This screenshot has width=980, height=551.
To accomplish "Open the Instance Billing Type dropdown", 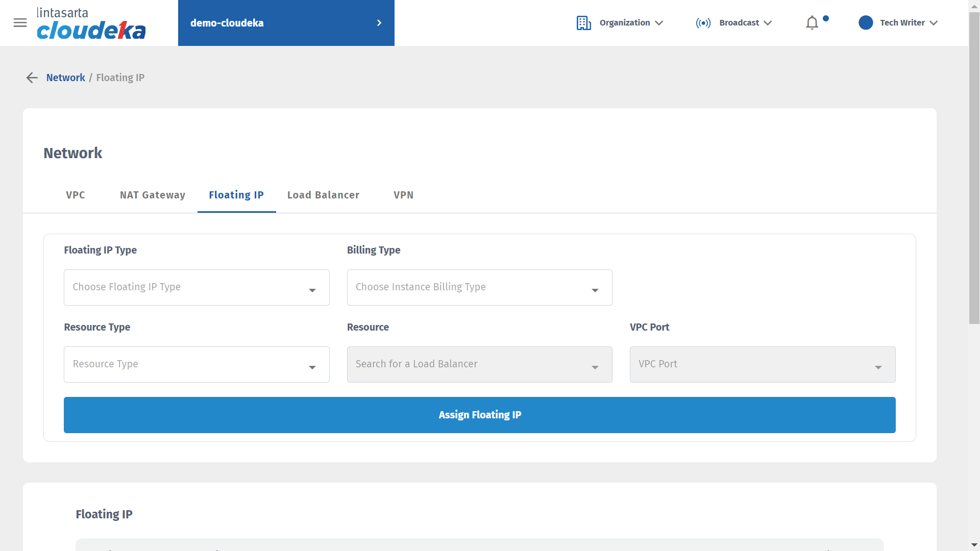I will [479, 287].
